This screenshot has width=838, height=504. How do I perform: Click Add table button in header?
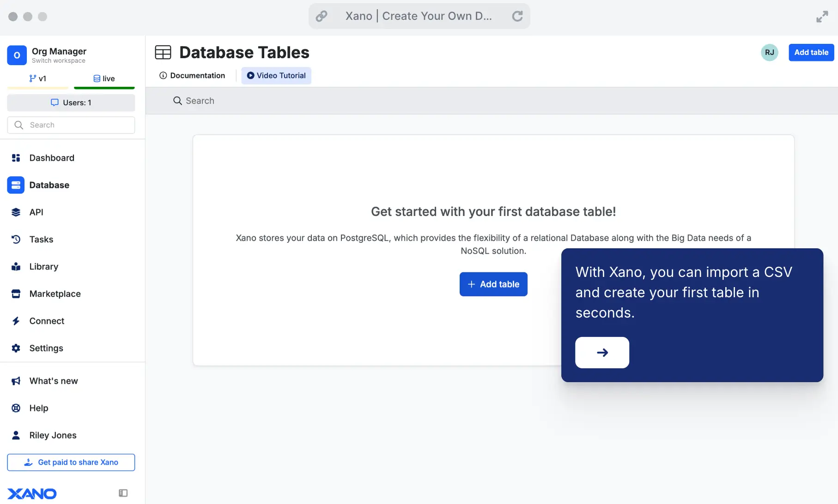coord(811,53)
